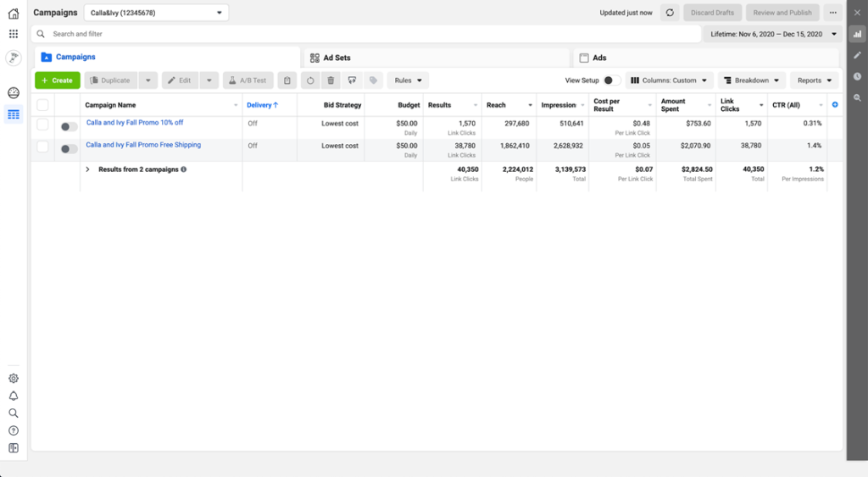The height and width of the screenshot is (477, 868).
Task: Click the refresh data icon
Action: click(670, 13)
